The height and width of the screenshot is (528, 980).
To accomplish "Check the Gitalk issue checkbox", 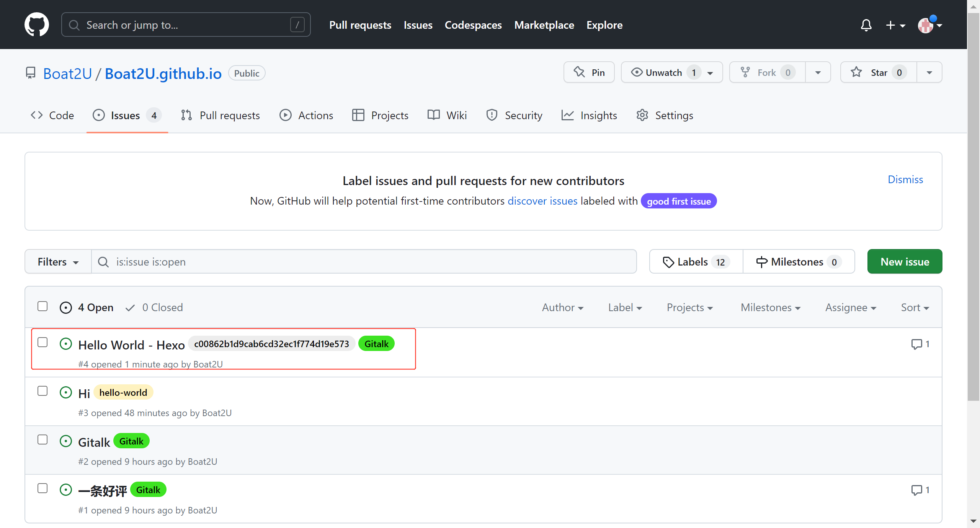I will coord(42,440).
